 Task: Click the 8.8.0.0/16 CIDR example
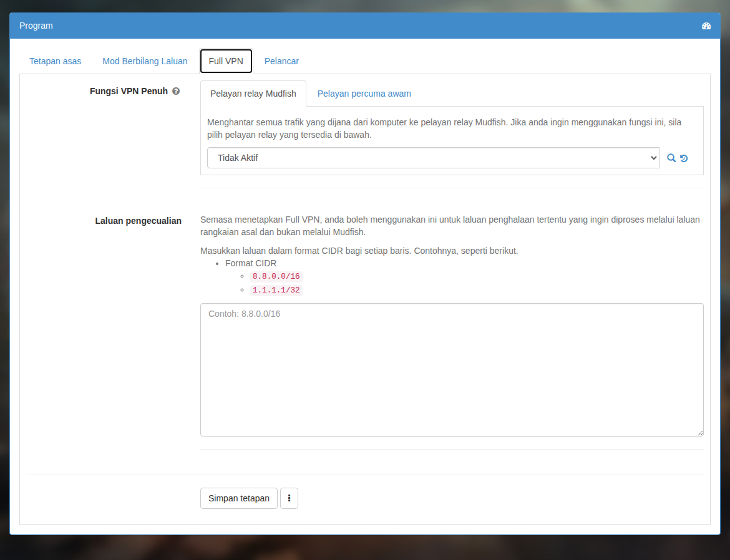pyautogui.click(x=276, y=276)
